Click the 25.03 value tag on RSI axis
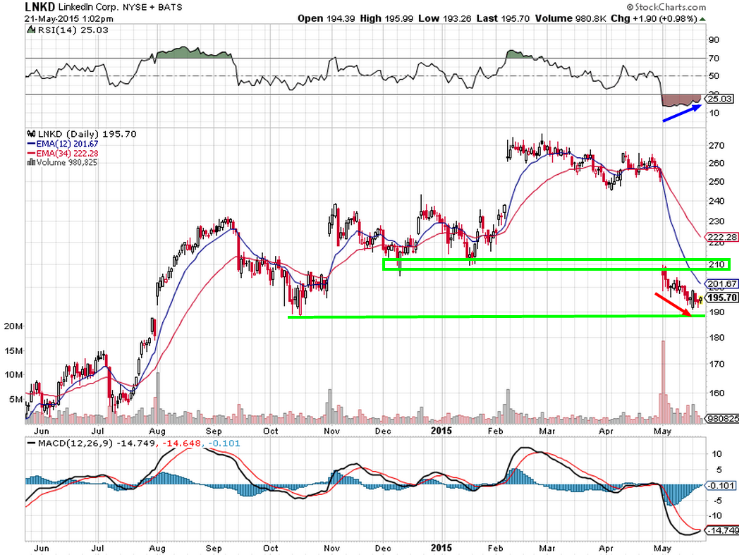This screenshot has height=557, width=756. [x=719, y=99]
